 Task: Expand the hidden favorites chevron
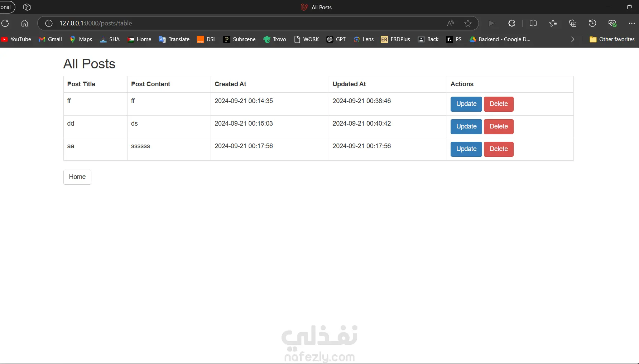tap(572, 39)
